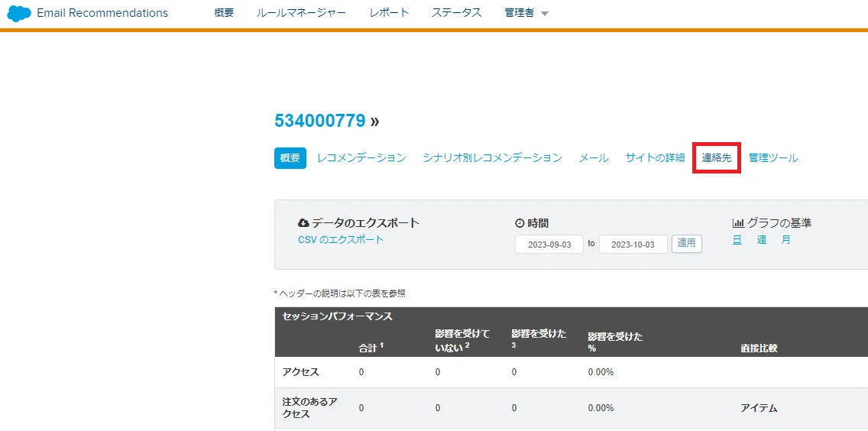
Task: Click the 合計 column header
Action: click(371, 348)
